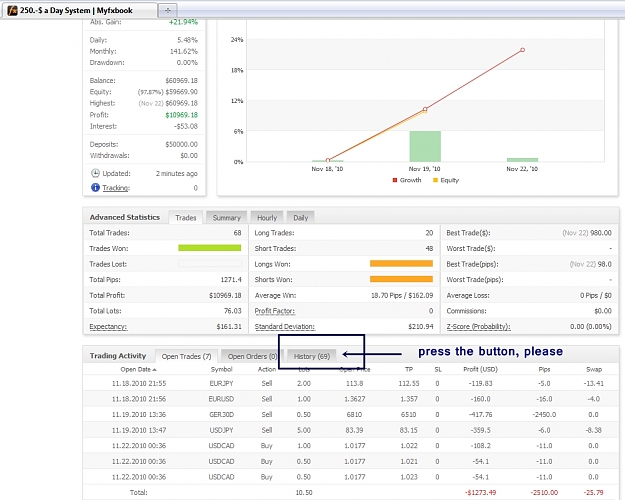Image resolution: width=625 pixels, height=500 pixels.
Task: Open the Daily statistics tab
Action: tap(301, 218)
